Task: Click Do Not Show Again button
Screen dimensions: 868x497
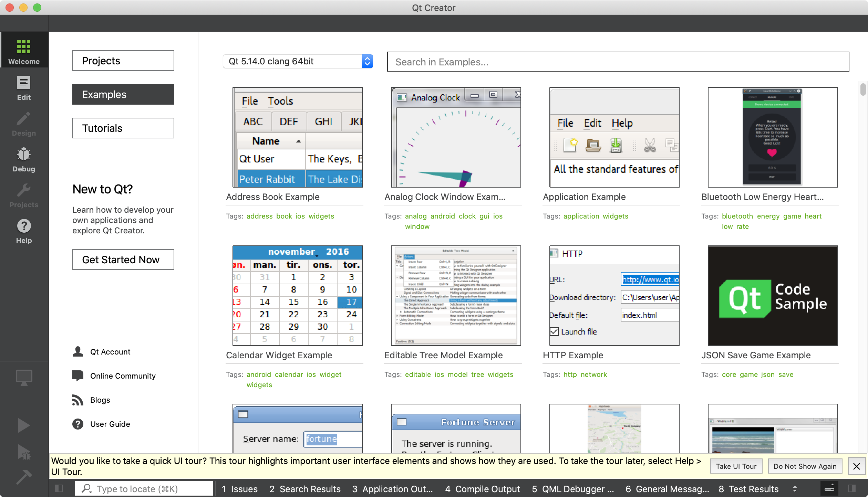Action: tap(805, 466)
